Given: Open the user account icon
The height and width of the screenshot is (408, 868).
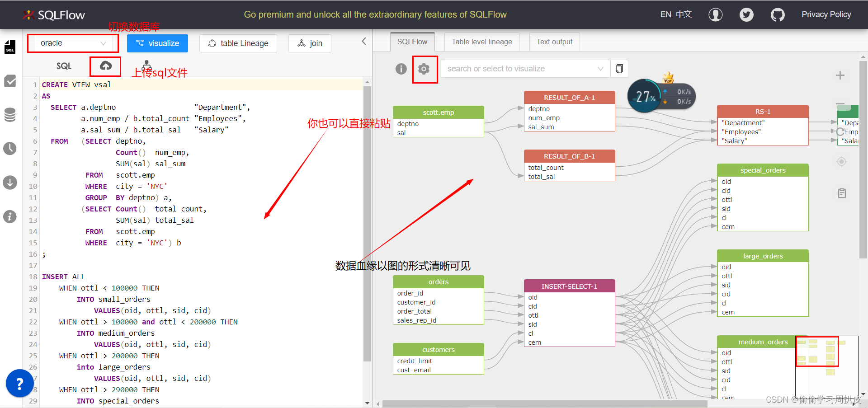Looking at the screenshot, I should point(715,15).
